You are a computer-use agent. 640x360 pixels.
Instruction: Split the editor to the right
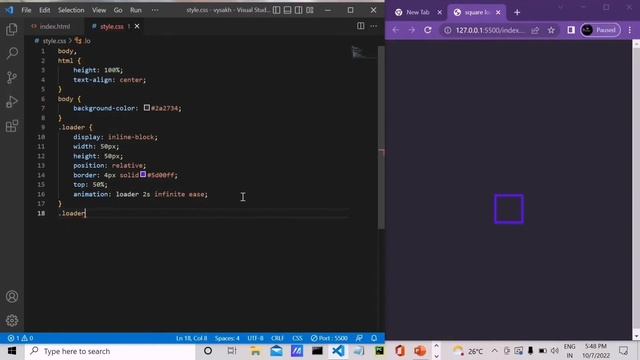(360, 26)
